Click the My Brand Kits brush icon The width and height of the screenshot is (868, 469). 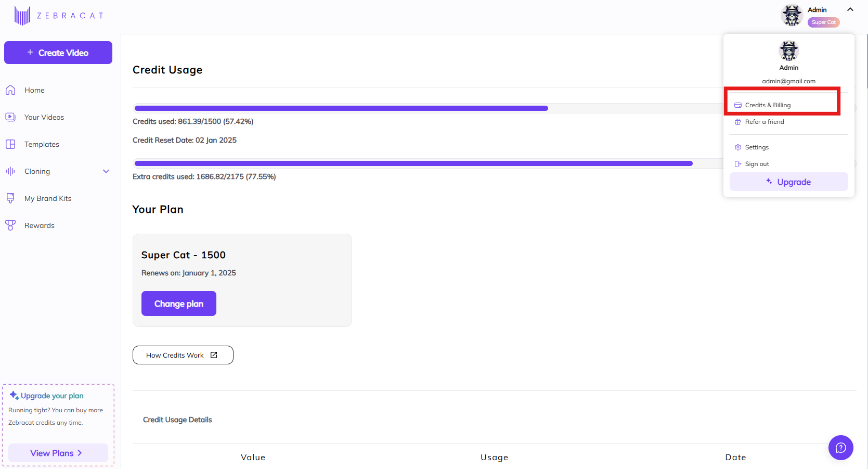[10, 198]
